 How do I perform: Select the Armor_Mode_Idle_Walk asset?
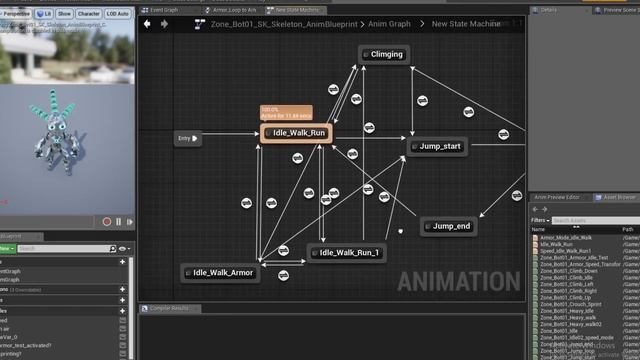click(566, 238)
